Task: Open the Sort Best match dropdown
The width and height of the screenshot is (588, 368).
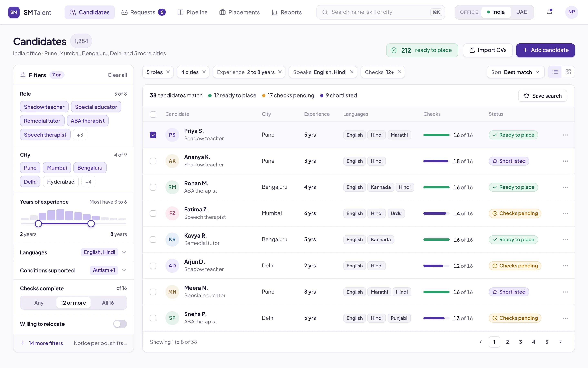Action: (x=516, y=72)
